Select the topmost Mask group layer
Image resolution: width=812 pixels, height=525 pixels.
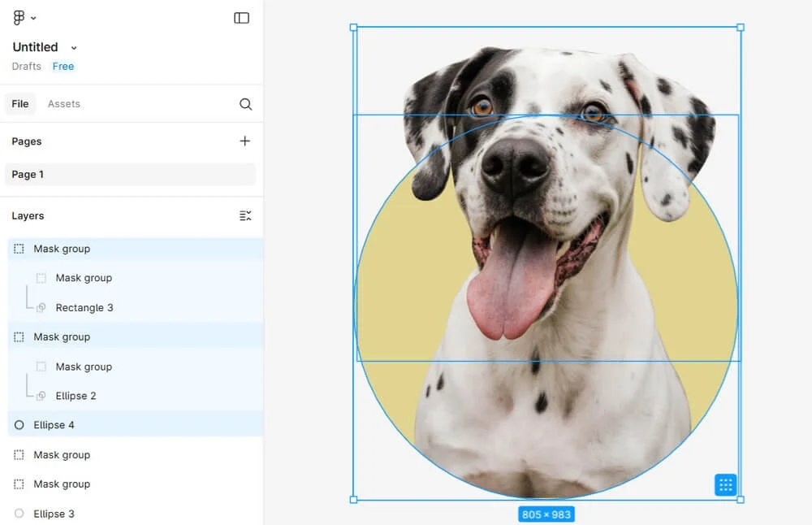tap(62, 249)
